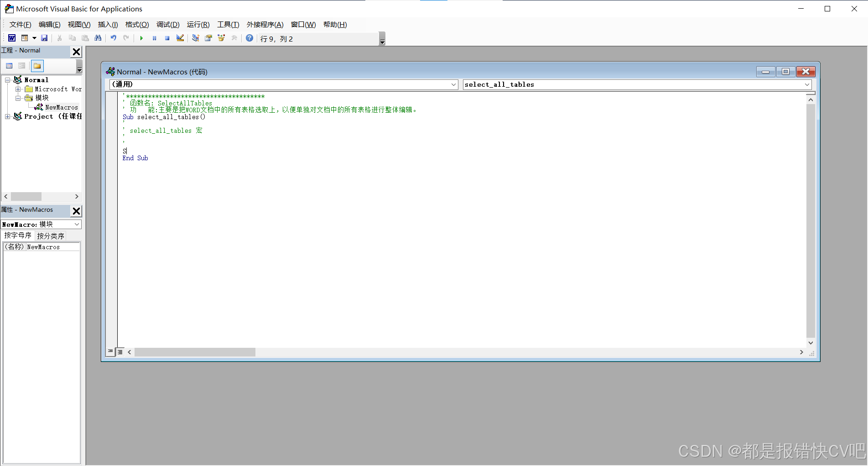Open the 视图(V) menu
This screenshot has width=868, height=466.
[x=79, y=25]
